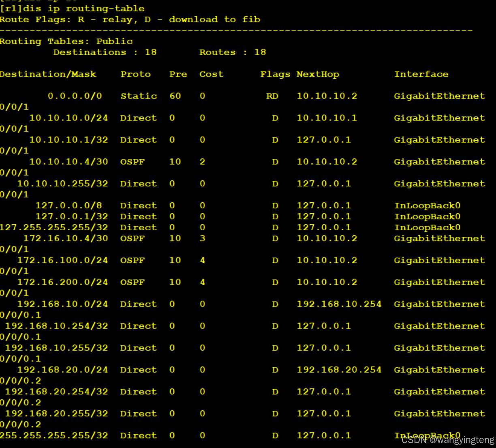496x448 pixels.
Task: Click the 'Destination/Mask' column header
Action: click(x=48, y=74)
